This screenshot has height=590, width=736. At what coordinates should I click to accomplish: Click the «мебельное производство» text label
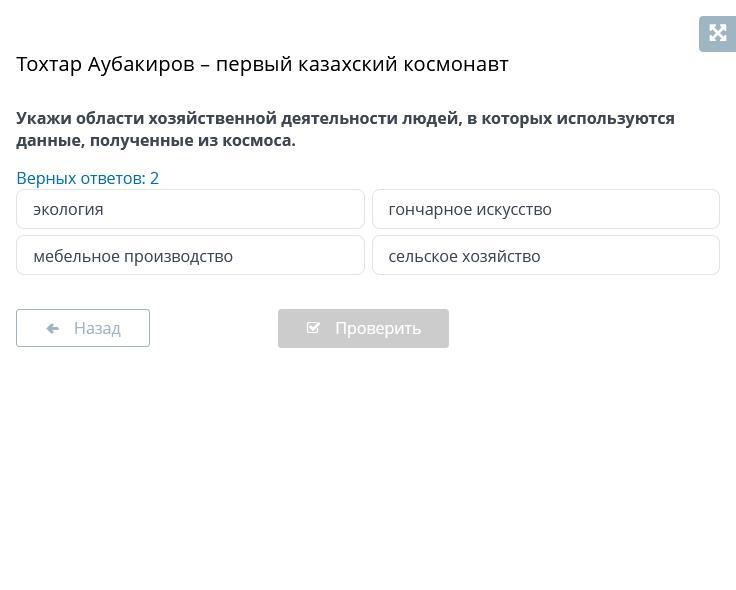[x=133, y=256]
